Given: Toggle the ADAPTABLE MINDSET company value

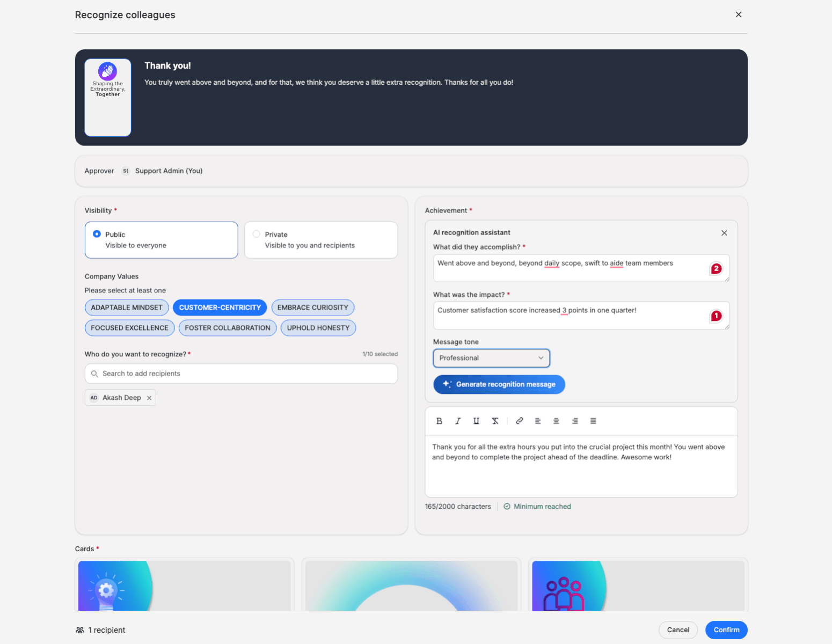Looking at the screenshot, I should pos(127,308).
